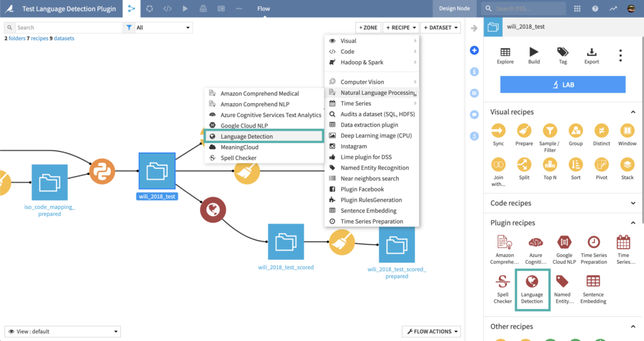Click the + ZONE button

368,28
